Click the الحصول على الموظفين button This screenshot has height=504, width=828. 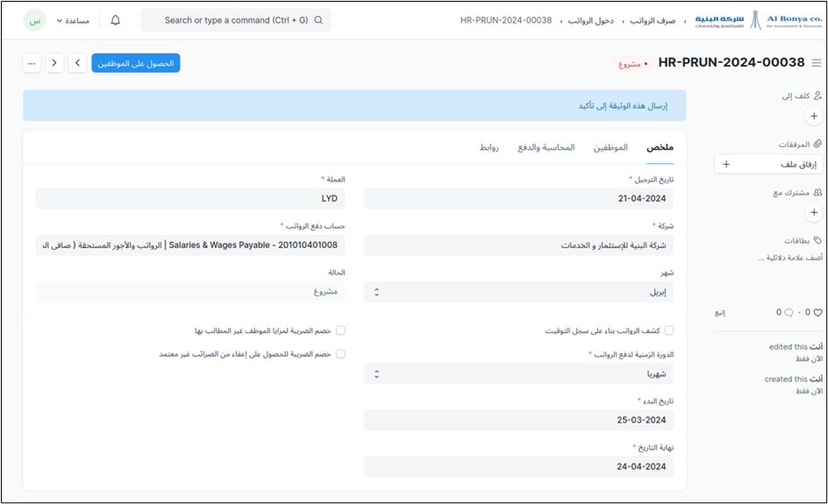coord(135,63)
